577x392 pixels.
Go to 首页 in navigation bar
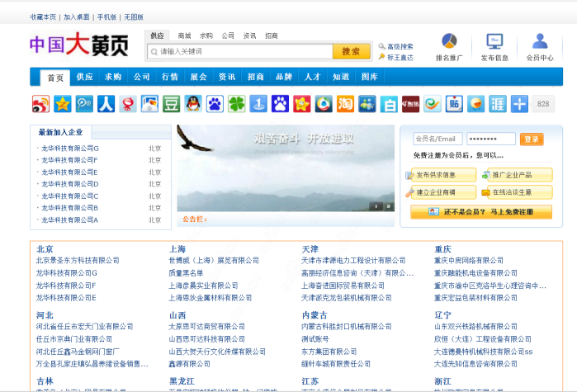[x=55, y=78]
